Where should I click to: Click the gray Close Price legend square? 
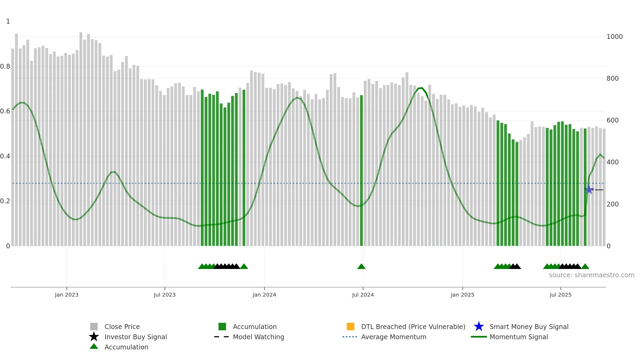click(x=94, y=326)
